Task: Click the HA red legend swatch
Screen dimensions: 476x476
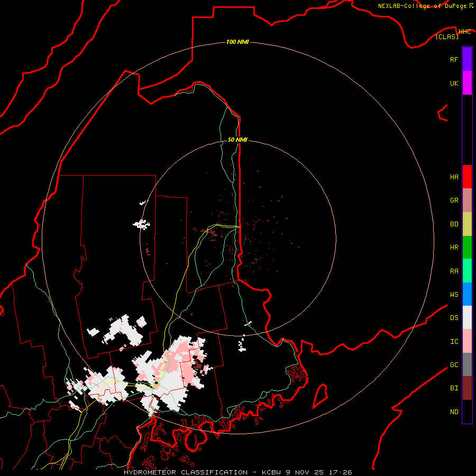Action: click(467, 177)
